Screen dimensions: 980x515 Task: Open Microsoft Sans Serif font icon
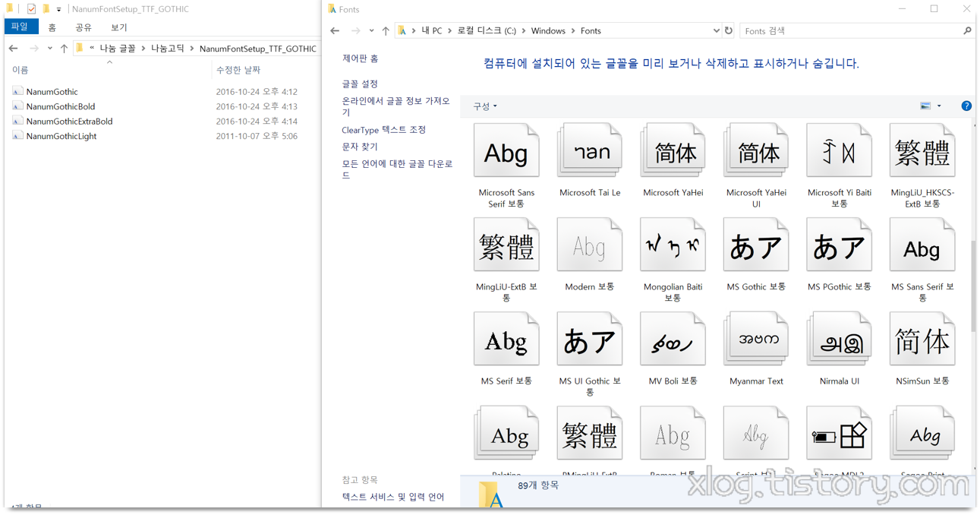[506, 151]
